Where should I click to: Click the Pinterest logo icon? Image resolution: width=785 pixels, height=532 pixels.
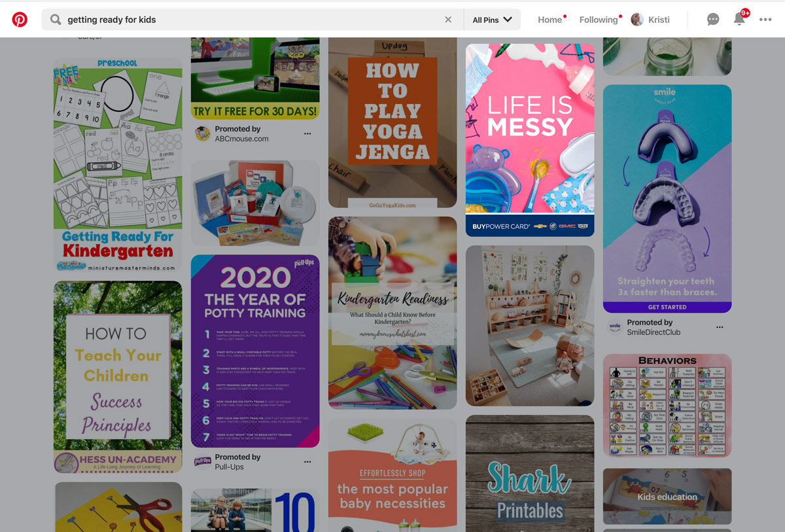pyautogui.click(x=20, y=20)
